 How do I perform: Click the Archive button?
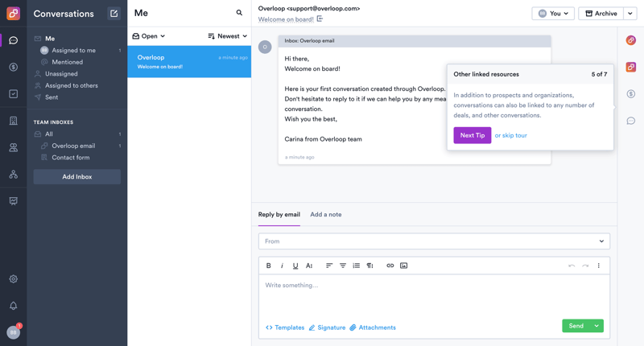pyautogui.click(x=601, y=13)
